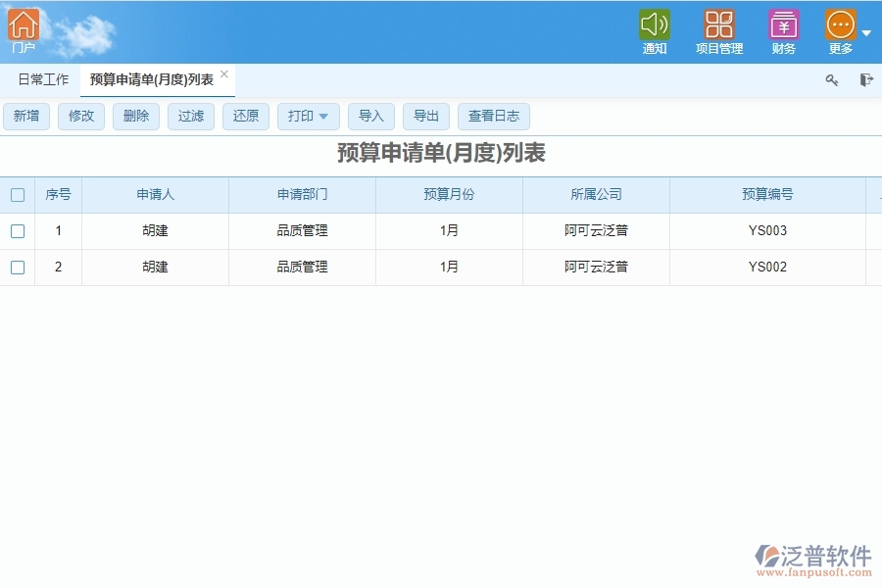Click the key-shaped password icon
Screen dimensions: 882x588
831,80
